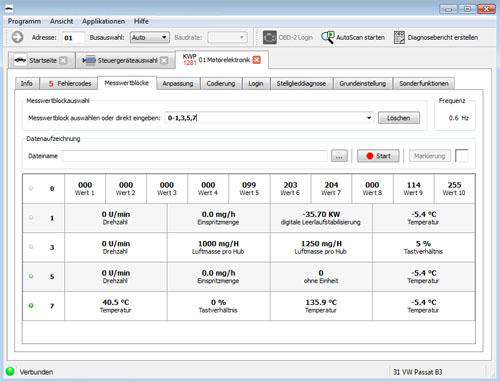The image size is (500, 382).
Task: Click the Dateiname input field
Action: (x=195, y=156)
